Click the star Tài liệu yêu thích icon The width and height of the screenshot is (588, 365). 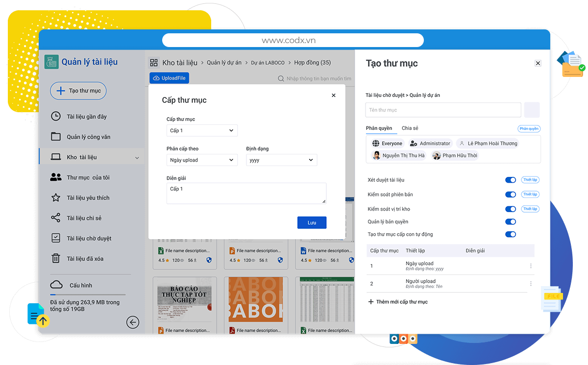tap(56, 198)
